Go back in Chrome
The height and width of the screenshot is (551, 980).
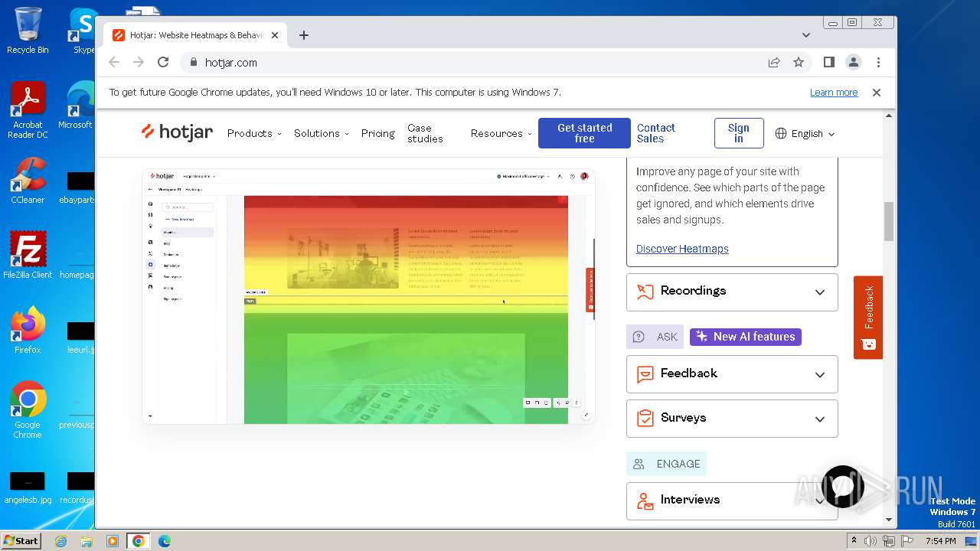[114, 63]
